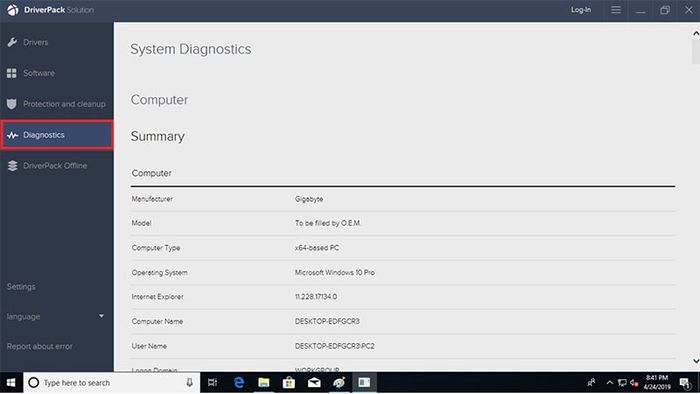The height and width of the screenshot is (394, 700).
Task: Open Protection and cleanup shield icon
Action: (x=12, y=104)
